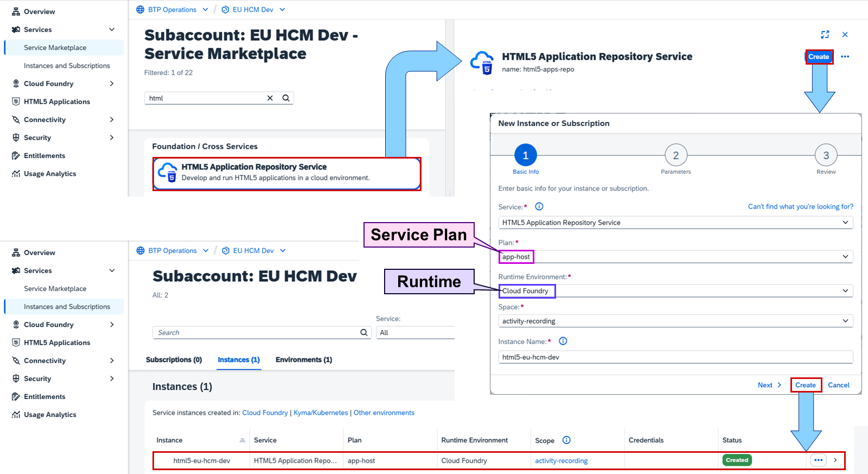Click the magnifier icon in the 'html' search field
The width and height of the screenshot is (868, 474).
tap(286, 98)
